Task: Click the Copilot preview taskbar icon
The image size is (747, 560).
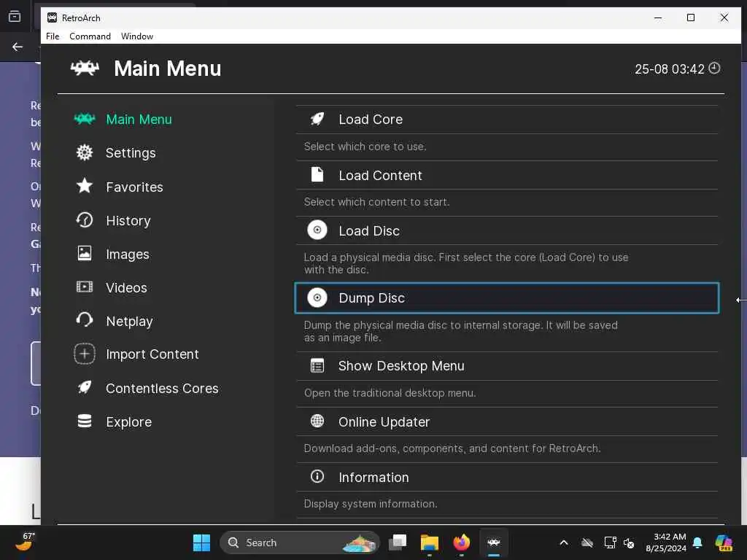Action: [724, 542]
